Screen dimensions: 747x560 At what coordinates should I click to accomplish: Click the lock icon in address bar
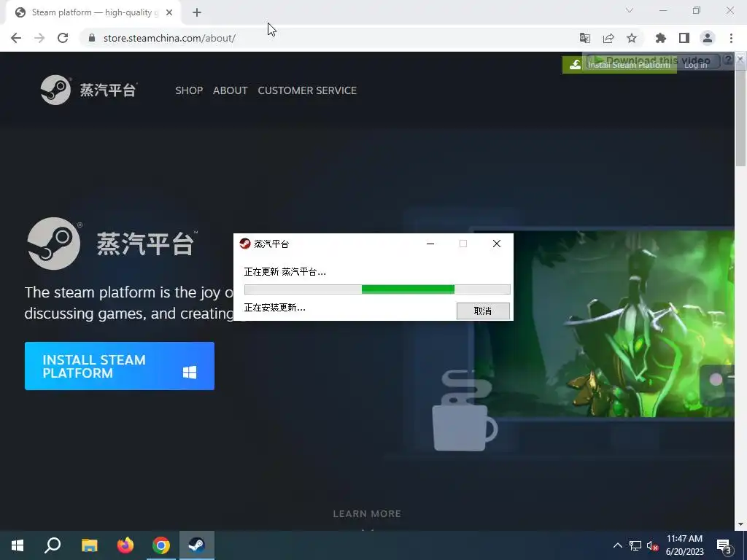point(92,38)
